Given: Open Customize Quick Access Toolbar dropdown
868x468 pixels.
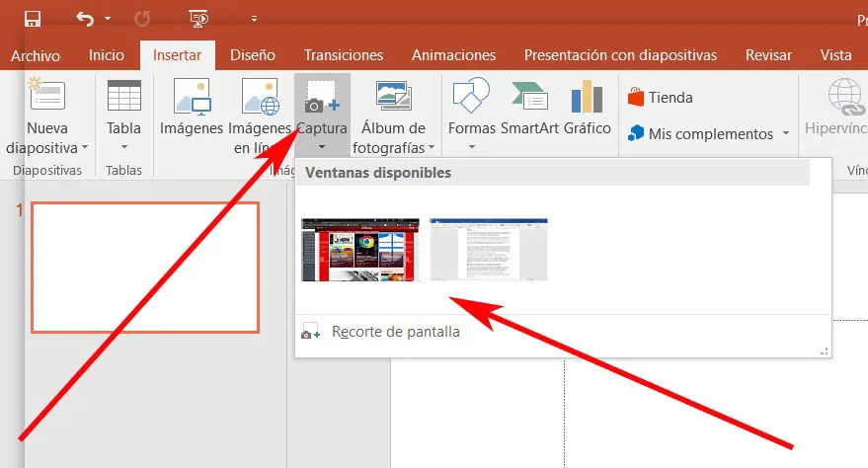Looking at the screenshot, I should [x=254, y=19].
